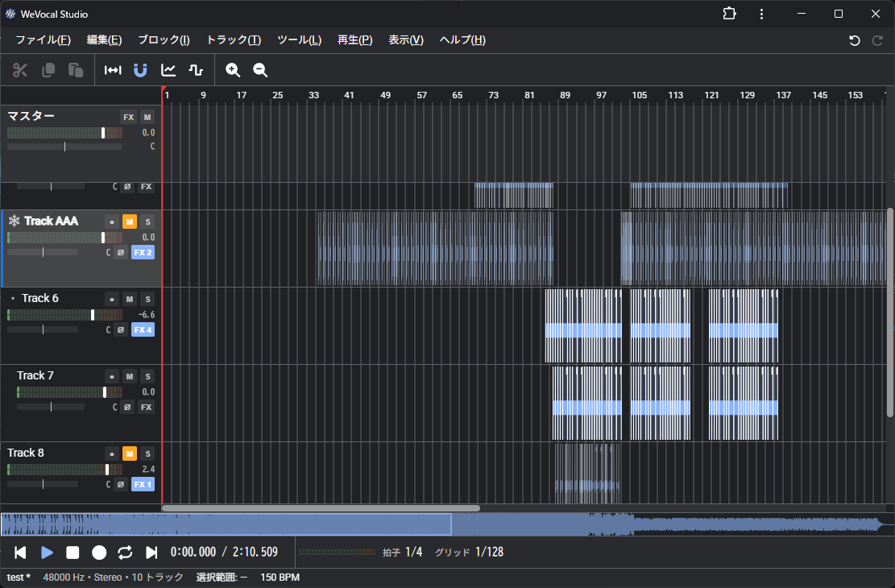Stop playback with the square stop button
895x588 pixels.
[x=73, y=552]
